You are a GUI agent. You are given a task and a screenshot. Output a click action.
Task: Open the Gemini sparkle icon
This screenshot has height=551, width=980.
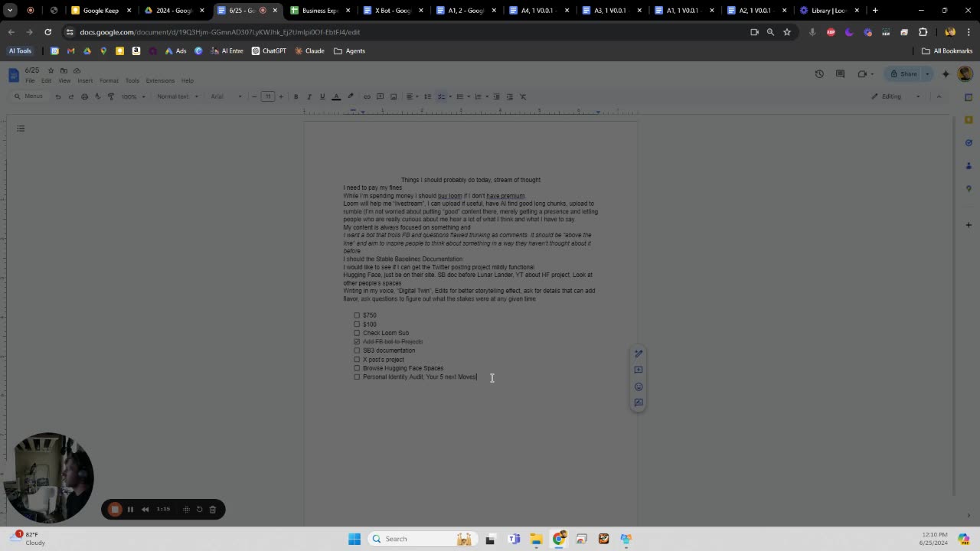click(946, 74)
